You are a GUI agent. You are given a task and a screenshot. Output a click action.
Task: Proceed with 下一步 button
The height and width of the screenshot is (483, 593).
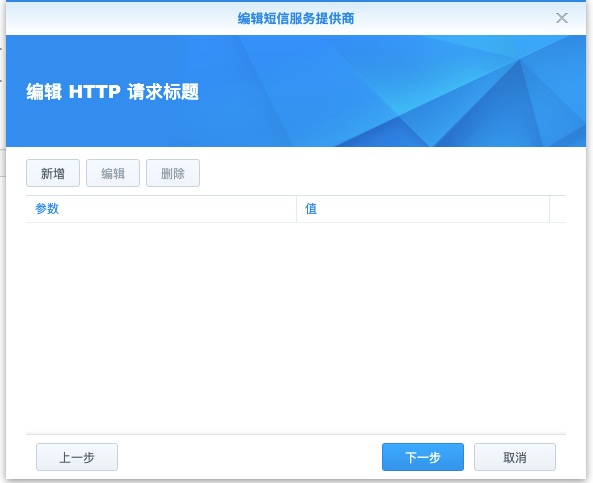click(423, 457)
